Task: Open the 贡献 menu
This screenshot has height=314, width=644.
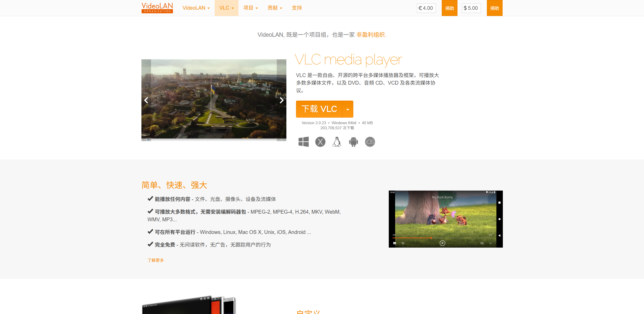Action: tap(275, 8)
